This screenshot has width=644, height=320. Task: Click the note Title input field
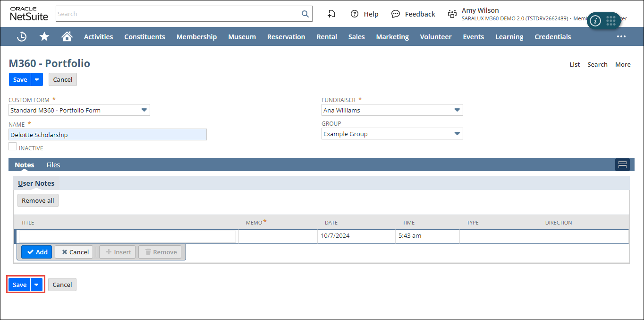(x=127, y=236)
